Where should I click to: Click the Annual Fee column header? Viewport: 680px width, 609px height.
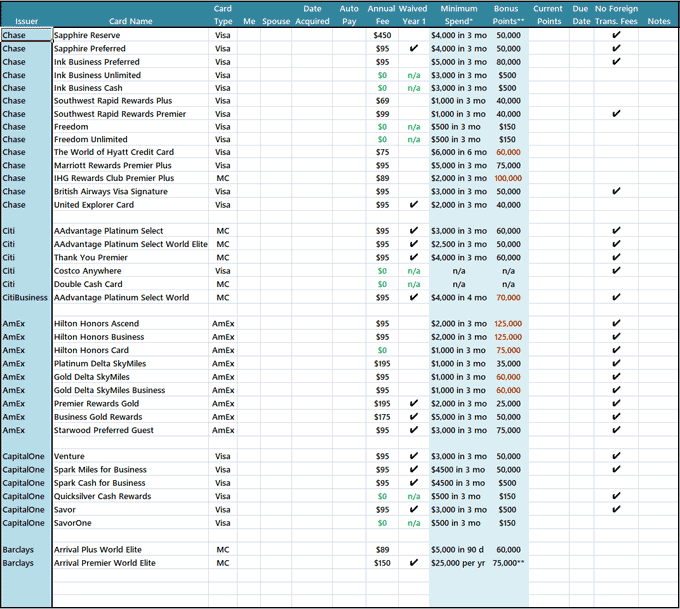point(382,15)
